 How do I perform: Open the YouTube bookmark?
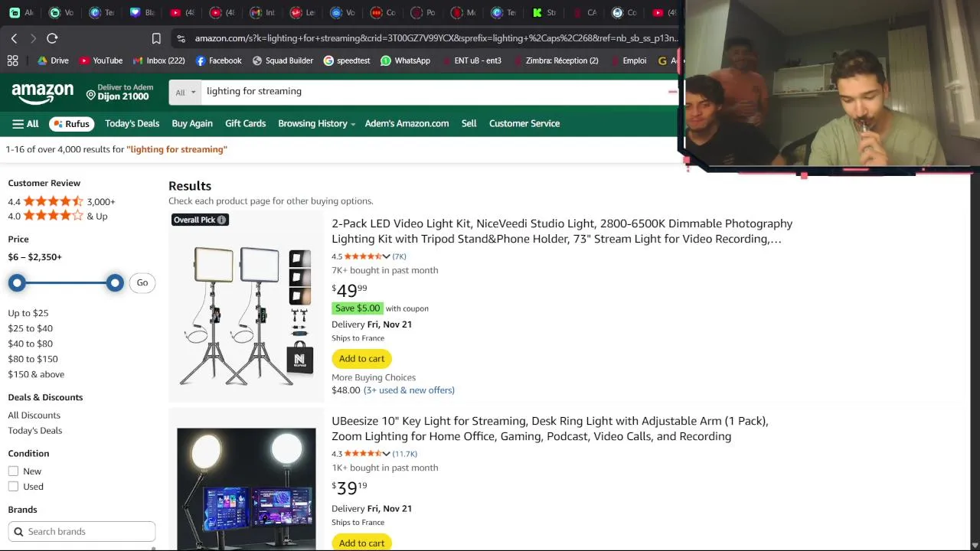tap(101, 60)
